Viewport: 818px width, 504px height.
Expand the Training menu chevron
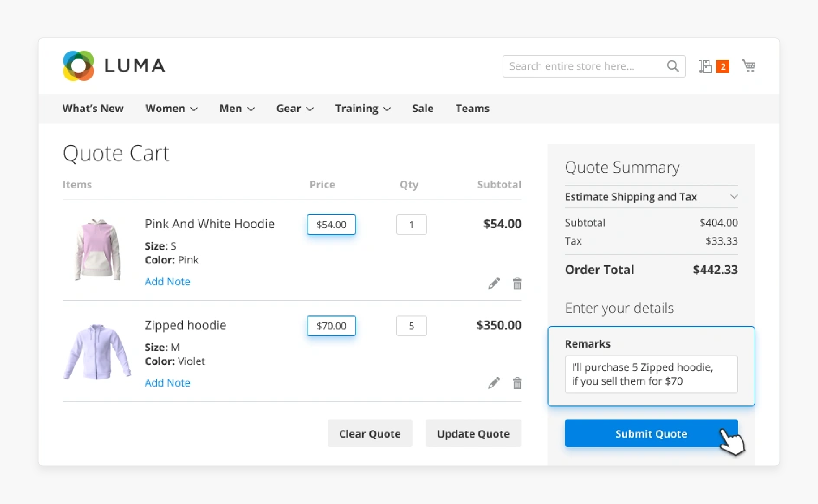[387, 109]
